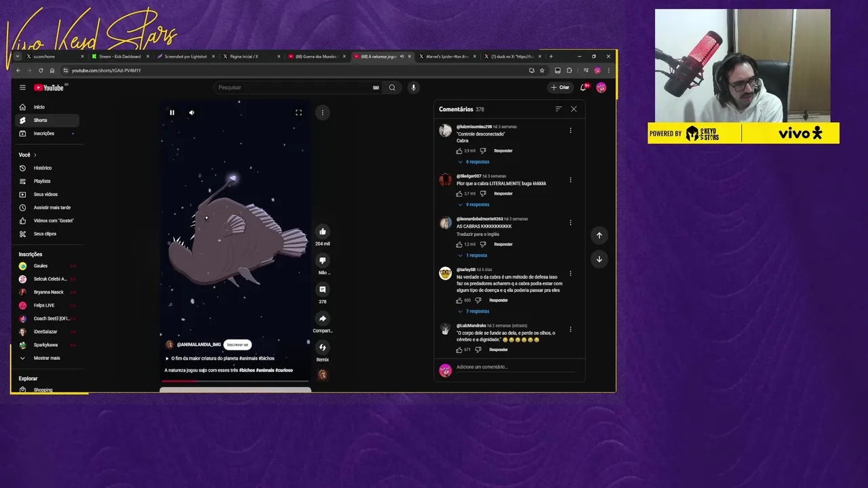Screen dimensions: 868x488
Task: Reload the page in Chrome
Action: click(x=41, y=70)
